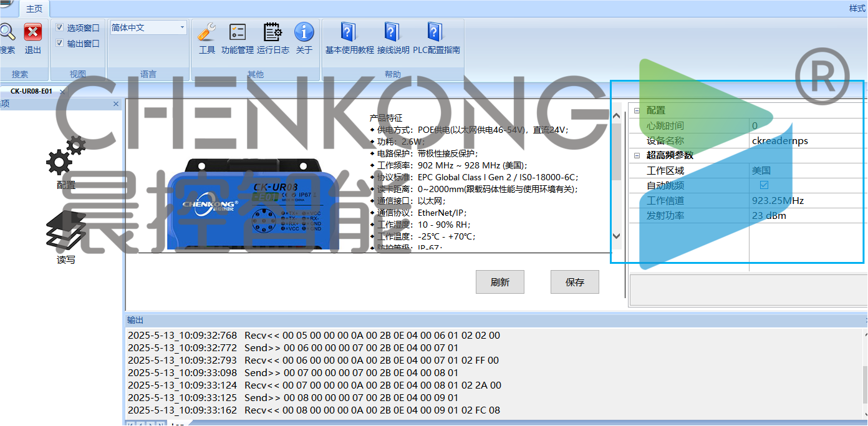The width and height of the screenshot is (868, 426).
Task: Toggle the 选项窗口 checkbox
Action: (59, 27)
